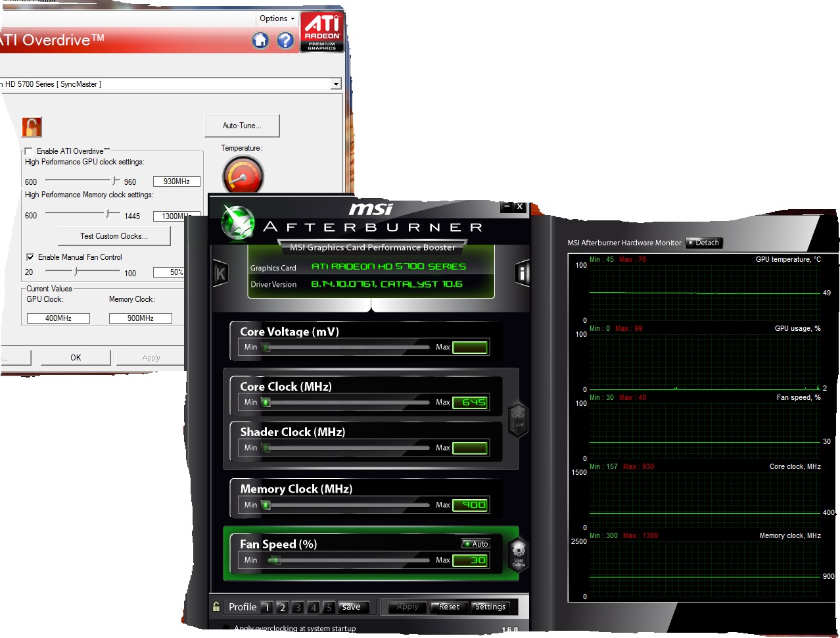This screenshot has height=638, width=840.
Task: Click the profile lock icon in Afterburner
Action: pos(216,606)
